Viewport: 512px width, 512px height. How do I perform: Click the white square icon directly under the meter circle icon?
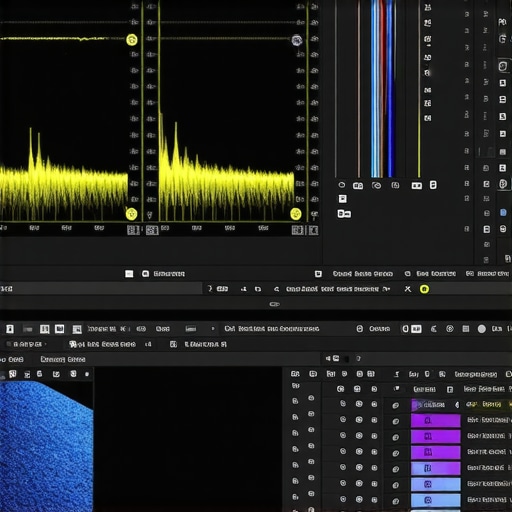click(x=342, y=199)
